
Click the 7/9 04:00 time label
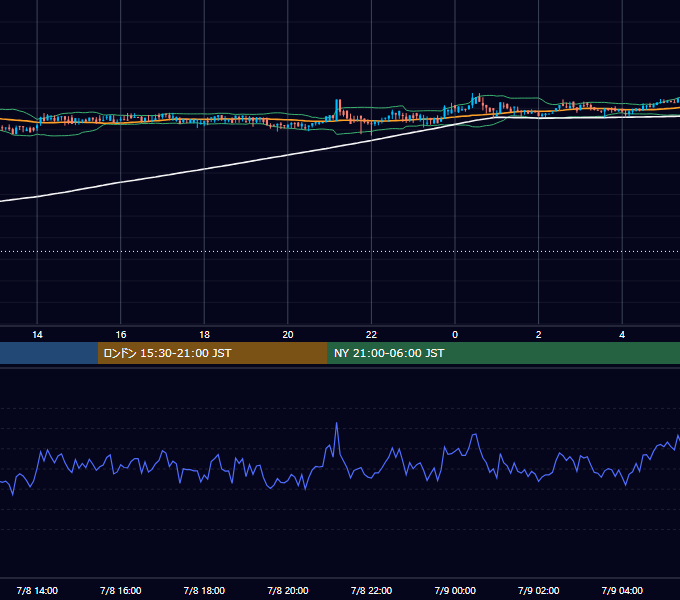point(622,590)
